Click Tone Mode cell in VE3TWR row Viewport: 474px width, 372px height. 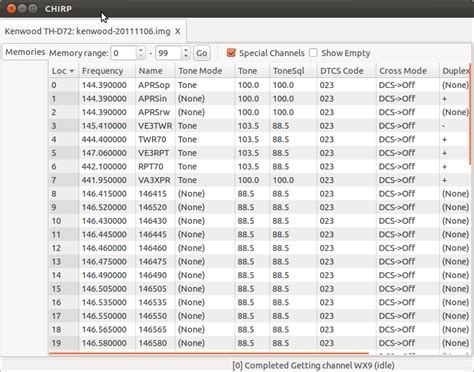pyautogui.click(x=205, y=126)
